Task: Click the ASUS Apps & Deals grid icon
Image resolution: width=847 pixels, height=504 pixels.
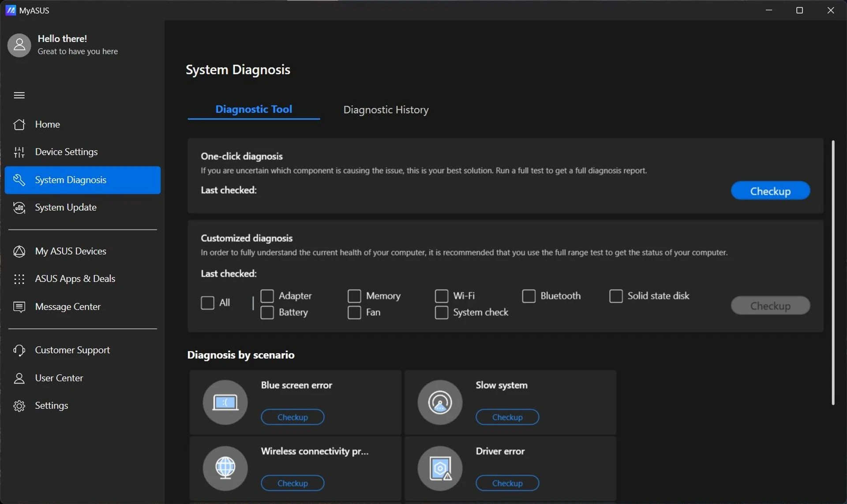Action: [19, 279]
